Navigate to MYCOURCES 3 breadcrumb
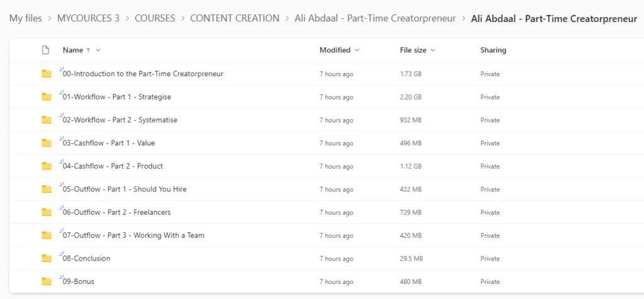Screen dimensions: 644x299 point(88,18)
